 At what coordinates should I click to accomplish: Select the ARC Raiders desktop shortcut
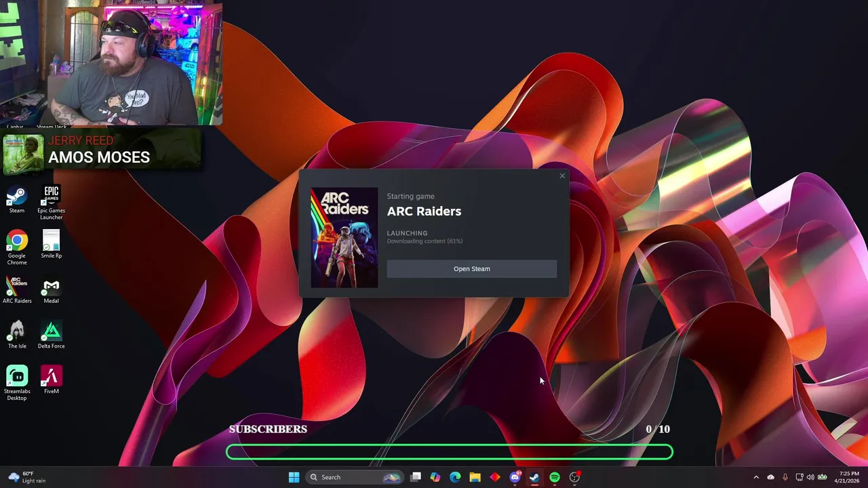pos(17,290)
